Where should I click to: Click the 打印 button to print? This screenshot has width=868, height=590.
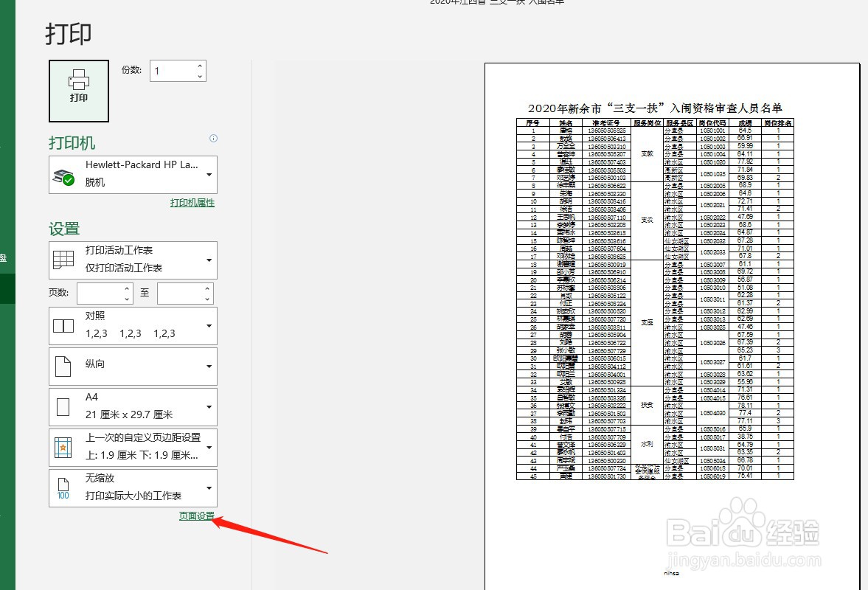click(78, 90)
